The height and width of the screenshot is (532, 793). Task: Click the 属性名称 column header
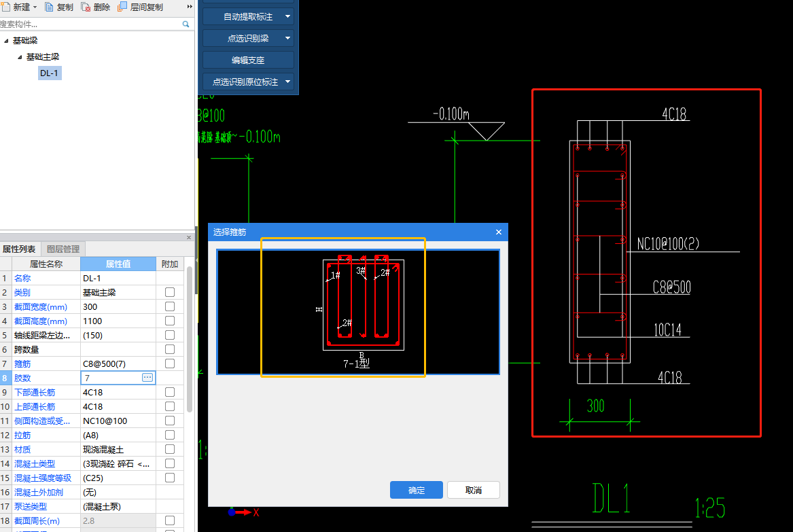click(46, 264)
